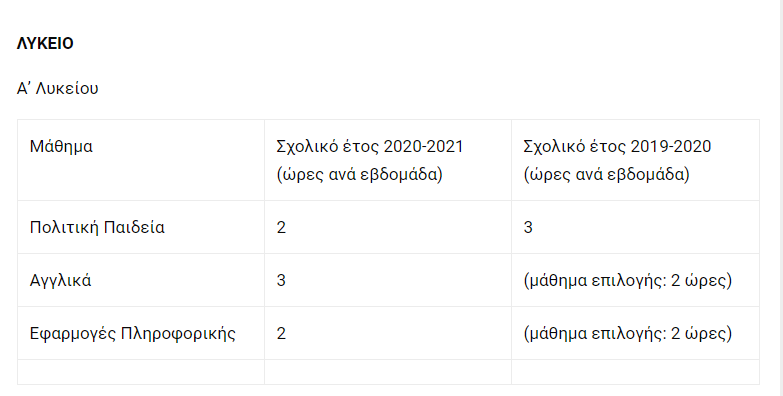Click the 2020-2021 value for Εφαρμογές Πληροφορικής
The height and width of the screenshot is (396, 783).
pyautogui.click(x=281, y=334)
